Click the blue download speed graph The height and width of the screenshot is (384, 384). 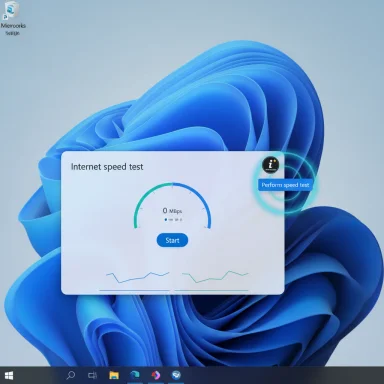coord(137,277)
